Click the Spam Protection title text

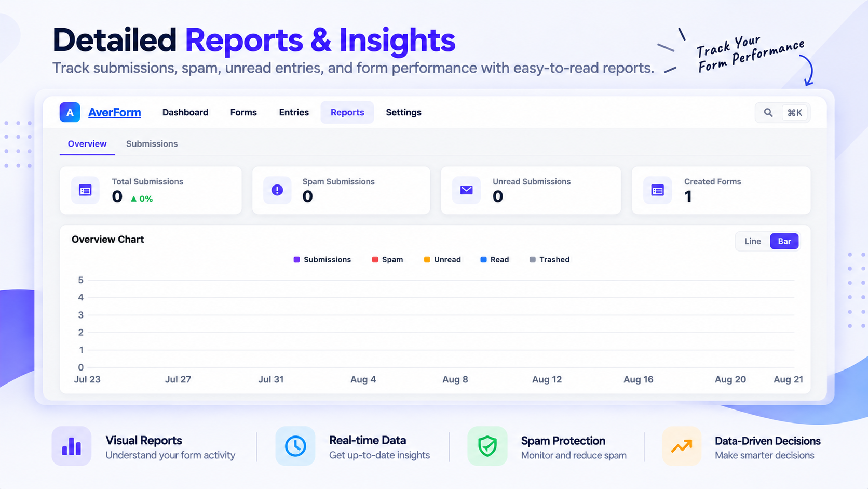pyautogui.click(x=563, y=441)
